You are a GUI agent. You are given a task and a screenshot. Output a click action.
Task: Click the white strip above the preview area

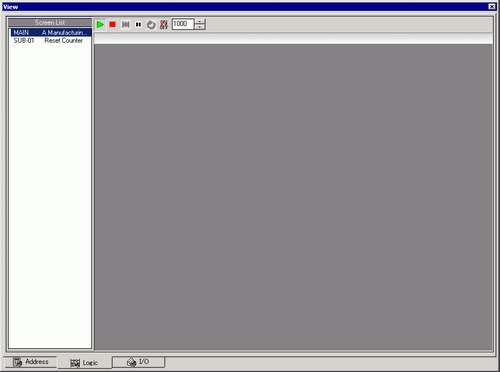coord(293,38)
